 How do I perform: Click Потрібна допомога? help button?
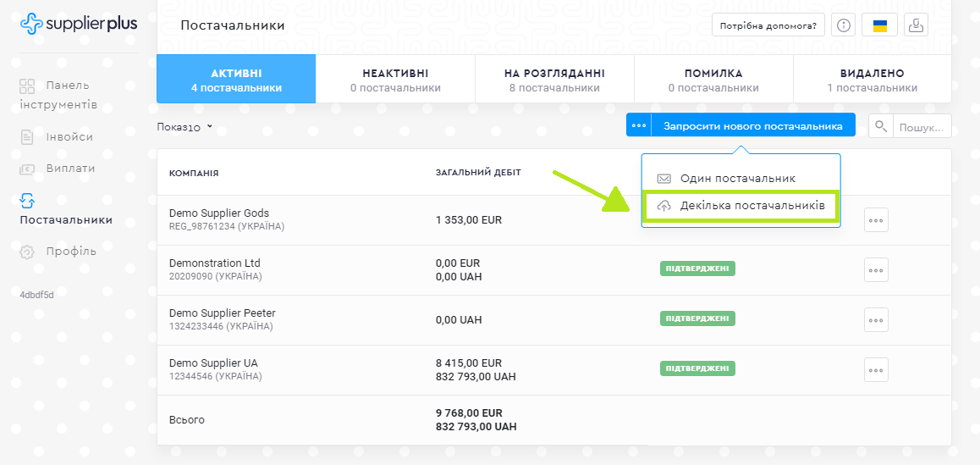click(x=768, y=25)
